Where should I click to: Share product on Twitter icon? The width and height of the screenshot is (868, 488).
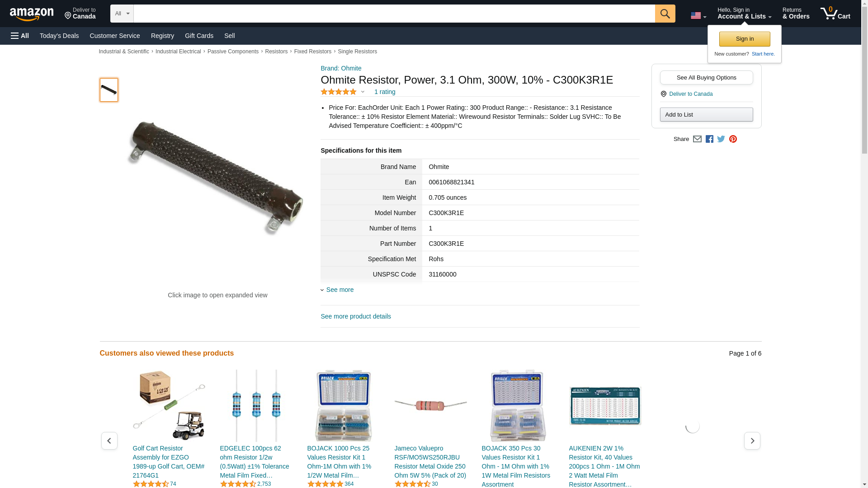coord(721,139)
